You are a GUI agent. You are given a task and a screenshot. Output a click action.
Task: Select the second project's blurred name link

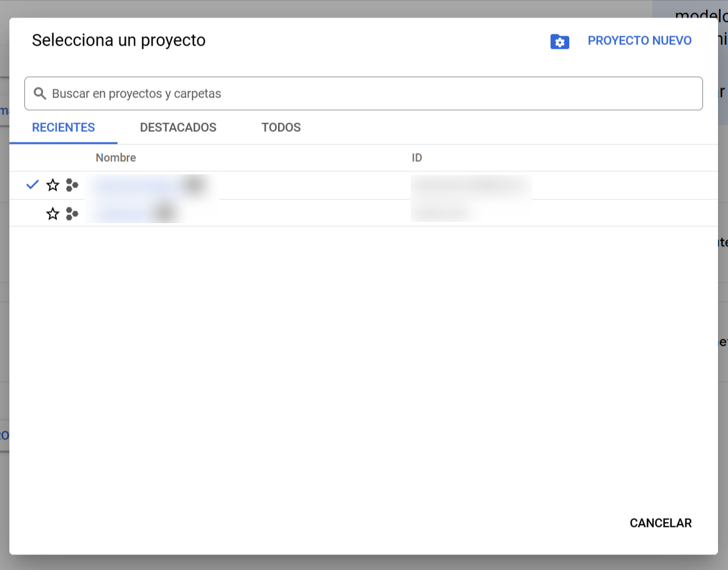coord(122,213)
